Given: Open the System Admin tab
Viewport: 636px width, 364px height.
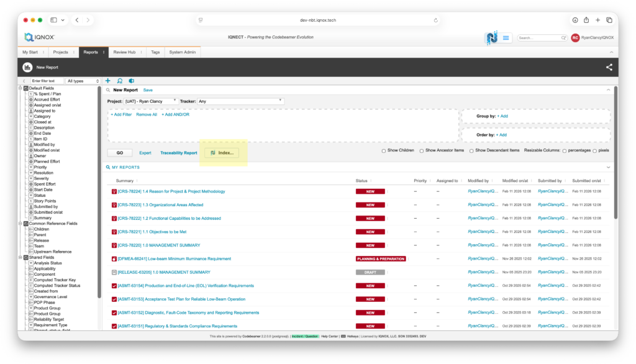Looking at the screenshot, I should pyautogui.click(x=182, y=52).
